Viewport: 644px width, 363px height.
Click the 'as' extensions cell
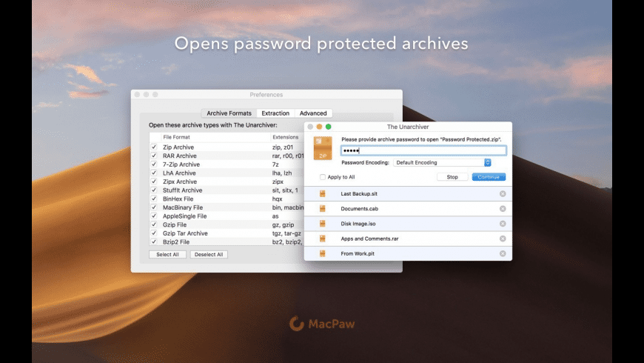(275, 216)
